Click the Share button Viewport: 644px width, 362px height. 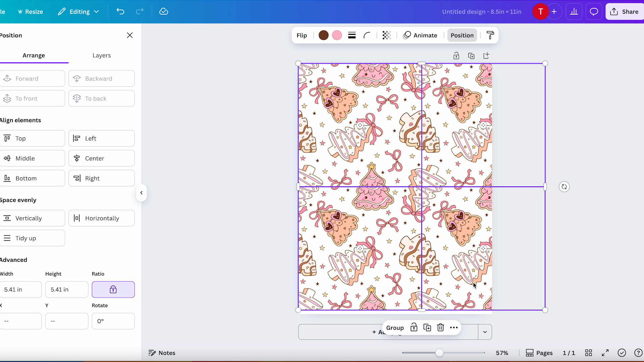pos(625,11)
